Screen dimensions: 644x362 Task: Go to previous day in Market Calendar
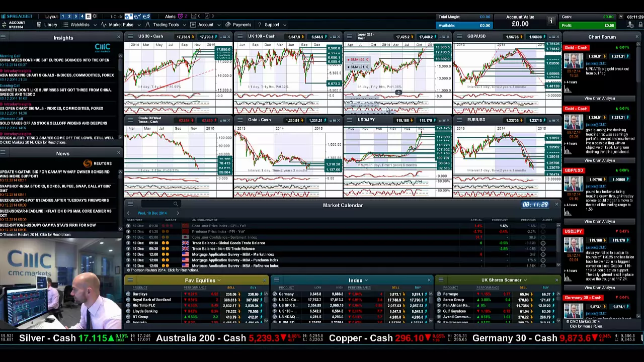pyautogui.click(x=128, y=213)
